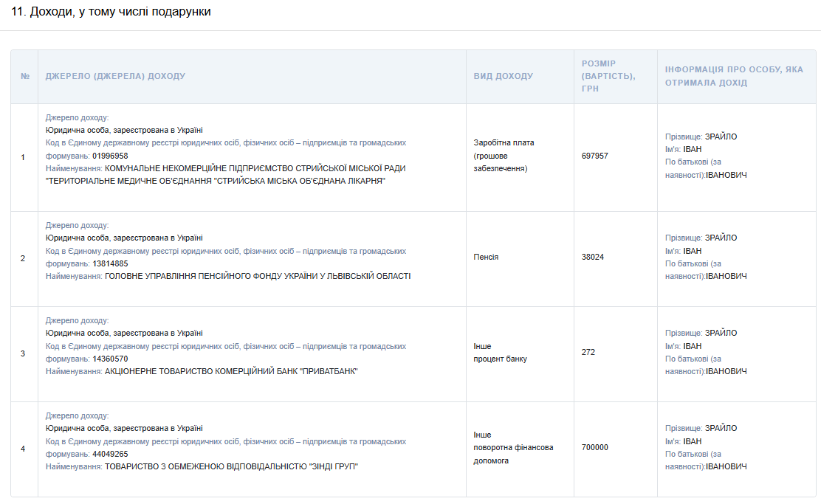This screenshot has height=504, width=821.
Task: Click the РОЗМІР (ВАРТІСТЬ), ГРН column header
Action: click(608, 76)
